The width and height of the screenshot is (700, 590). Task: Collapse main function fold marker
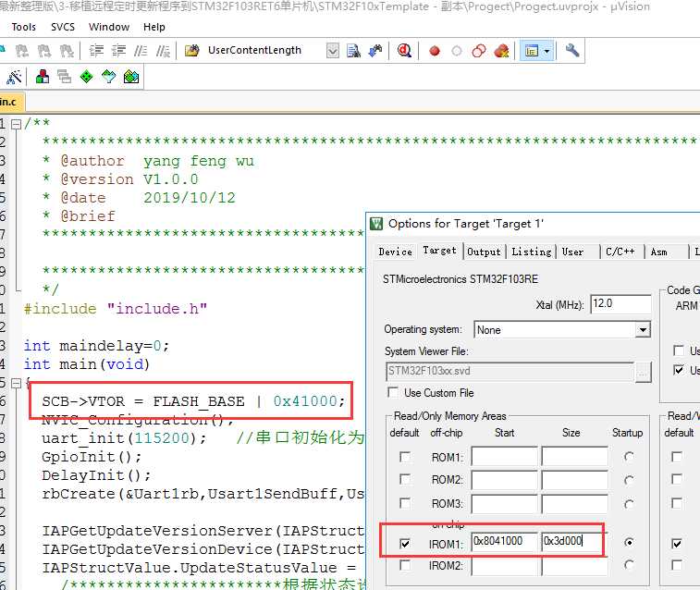[16, 383]
